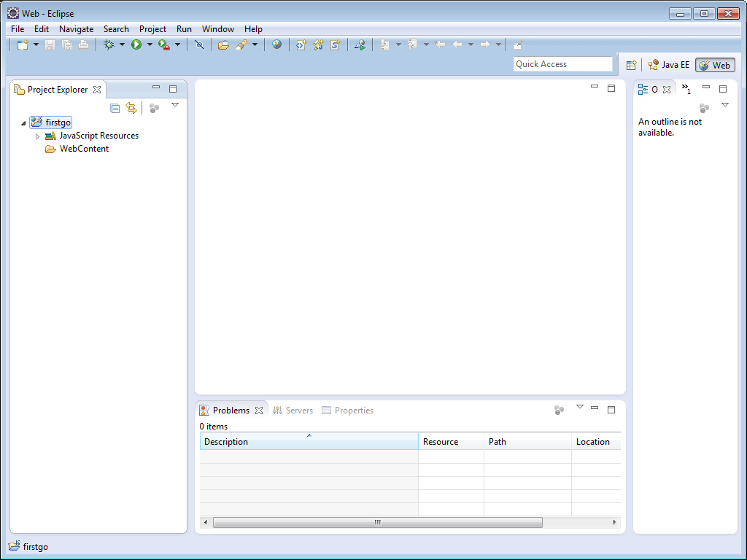Click the Search flashlight toolbar icon

pos(241,44)
